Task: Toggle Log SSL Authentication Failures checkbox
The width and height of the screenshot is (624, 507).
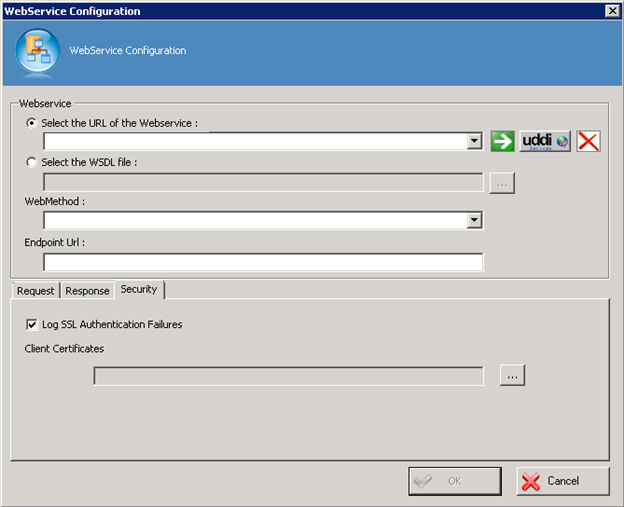Action: 32,324
